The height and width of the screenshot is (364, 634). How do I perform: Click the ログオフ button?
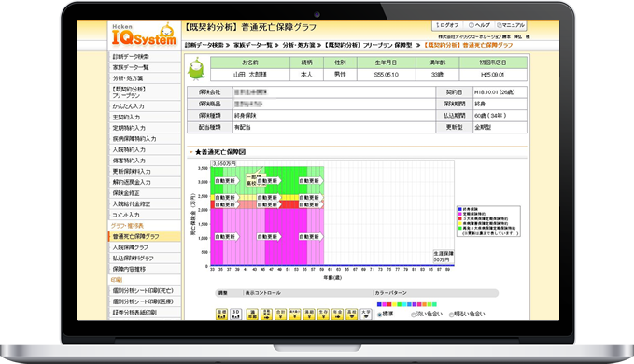(x=447, y=25)
